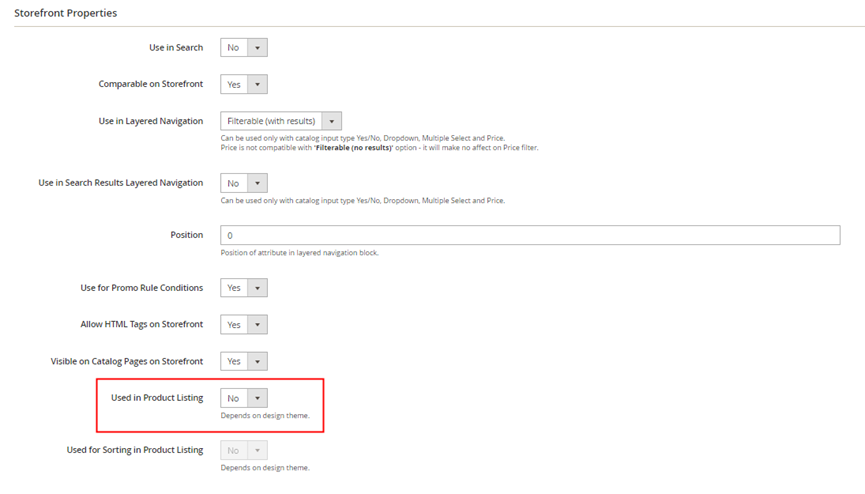Viewport: 865px width, 494px height.
Task: Click the "Visible on Catalog Pages on Storefront" label
Action: [x=127, y=361]
